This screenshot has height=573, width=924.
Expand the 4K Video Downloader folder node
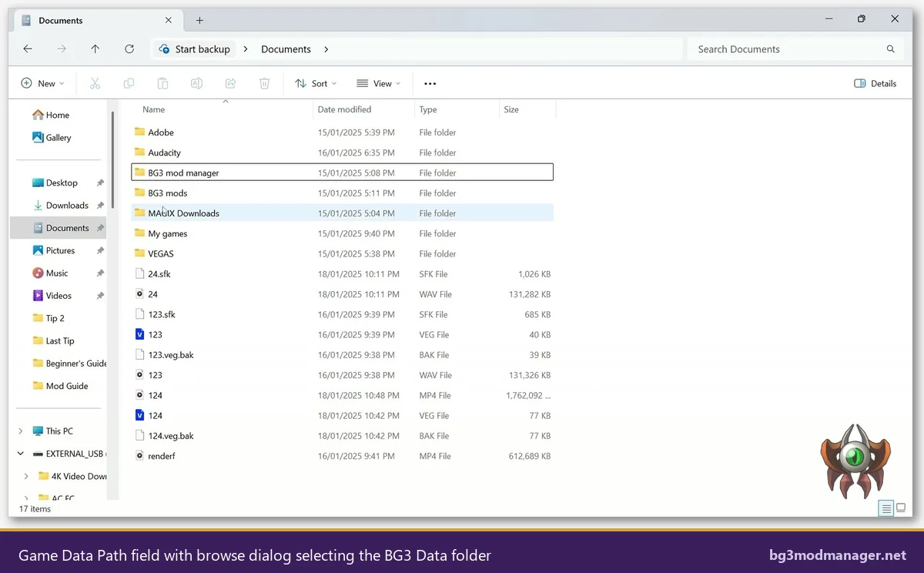[x=27, y=476]
